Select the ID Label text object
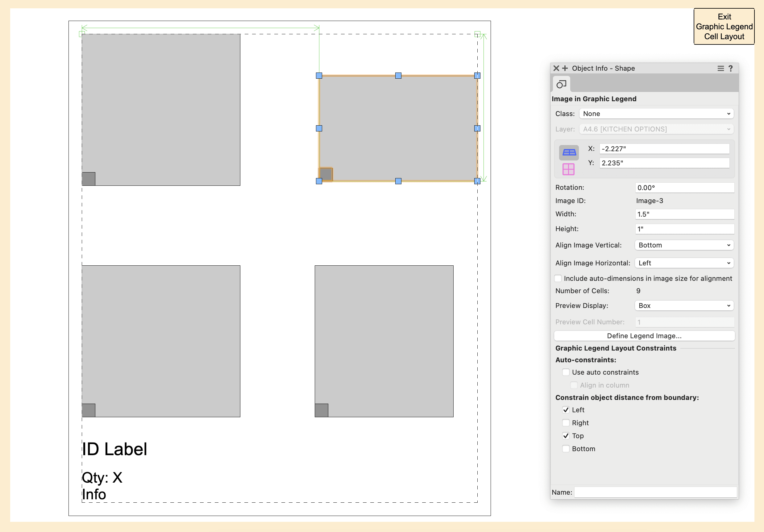 pyautogui.click(x=114, y=449)
